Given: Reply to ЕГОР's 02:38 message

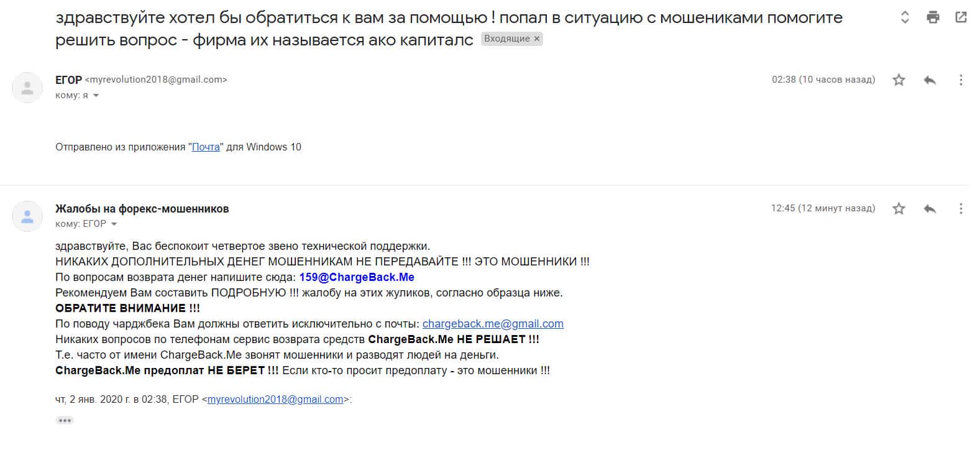Looking at the screenshot, I should (930, 80).
